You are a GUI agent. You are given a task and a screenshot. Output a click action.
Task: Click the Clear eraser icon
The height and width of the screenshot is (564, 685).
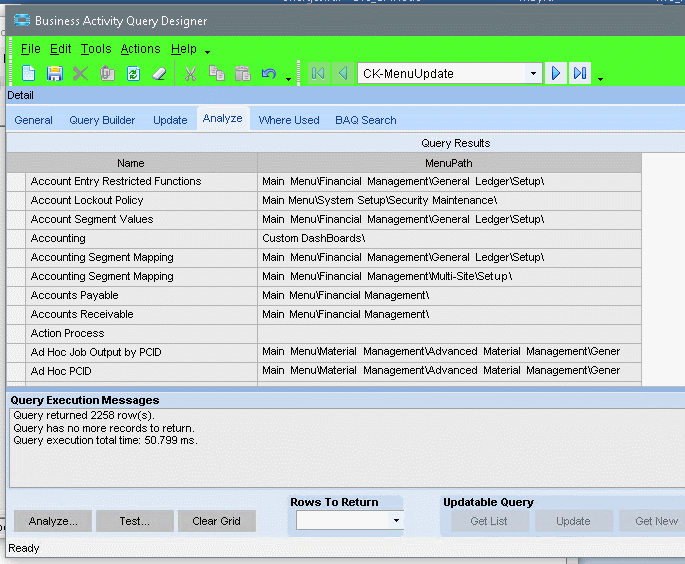[159, 74]
